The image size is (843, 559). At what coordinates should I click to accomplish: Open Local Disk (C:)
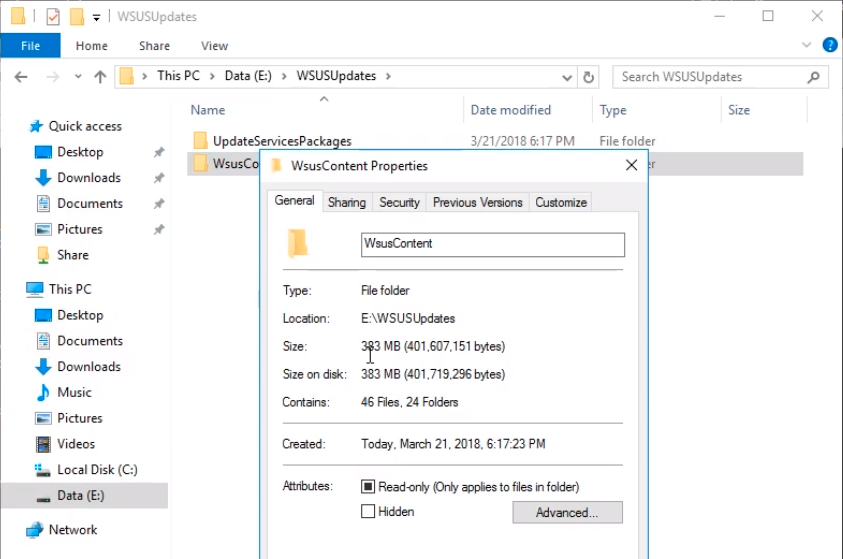tap(97, 470)
